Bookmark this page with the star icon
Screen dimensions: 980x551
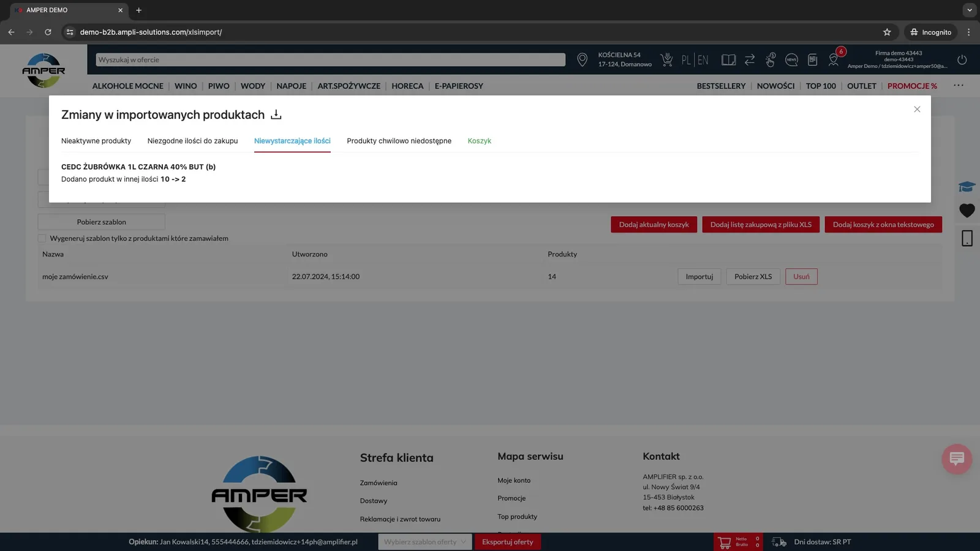[x=887, y=32]
